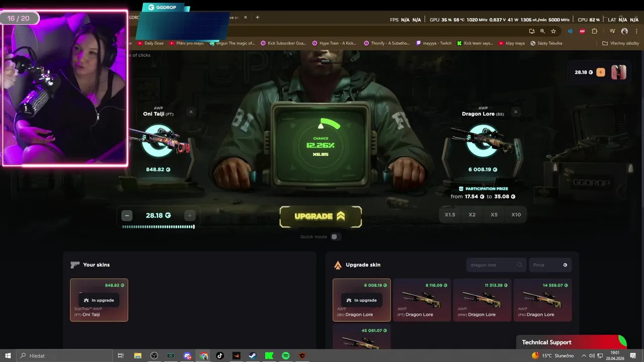
Task: Select the X1.5 multiplier
Action: [450, 215]
